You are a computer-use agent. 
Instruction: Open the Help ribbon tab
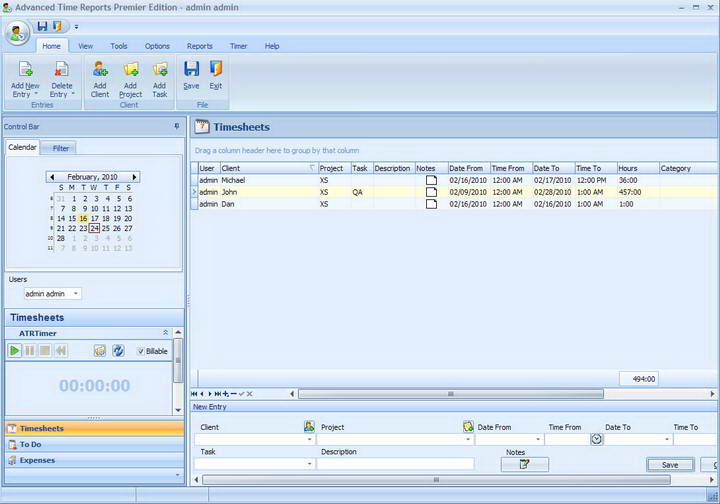tap(272, 46)
